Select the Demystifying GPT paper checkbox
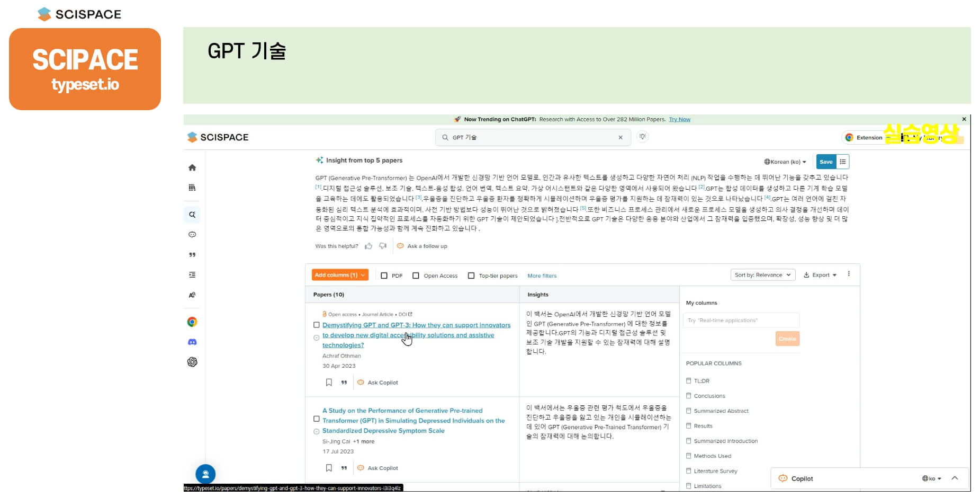Image resolution: width=980 pixels, height=497 pixels. 317,325
